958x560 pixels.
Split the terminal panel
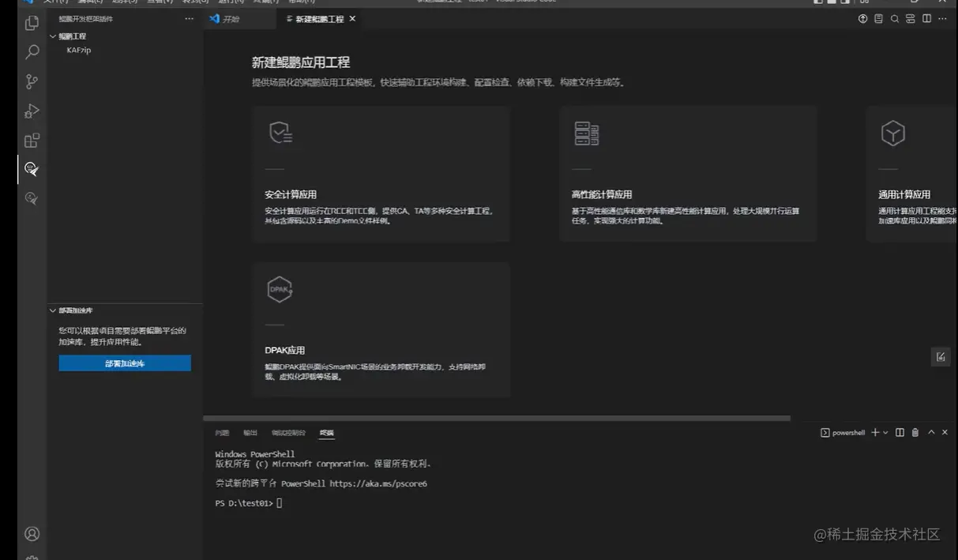900,432
